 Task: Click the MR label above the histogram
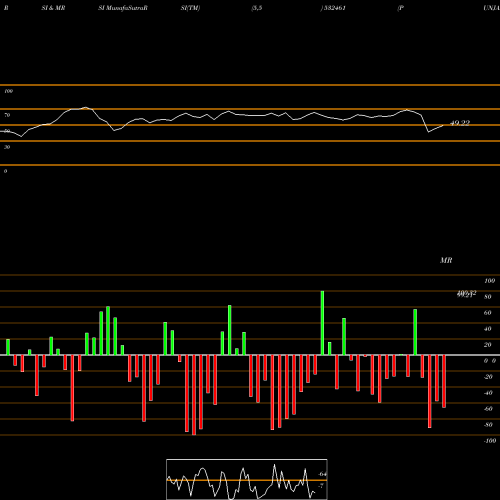446,260
